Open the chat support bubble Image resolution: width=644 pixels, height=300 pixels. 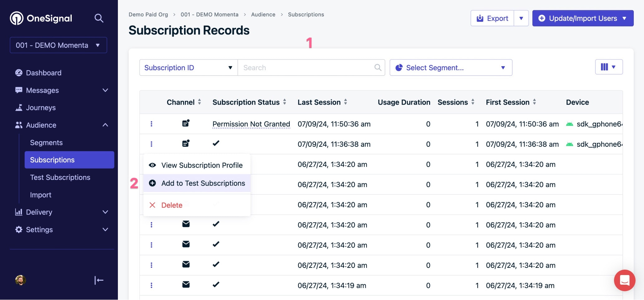tap(624, 280)
